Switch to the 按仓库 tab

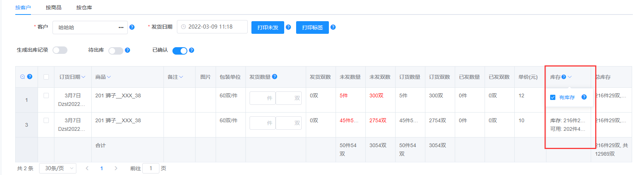pos(84,7)
